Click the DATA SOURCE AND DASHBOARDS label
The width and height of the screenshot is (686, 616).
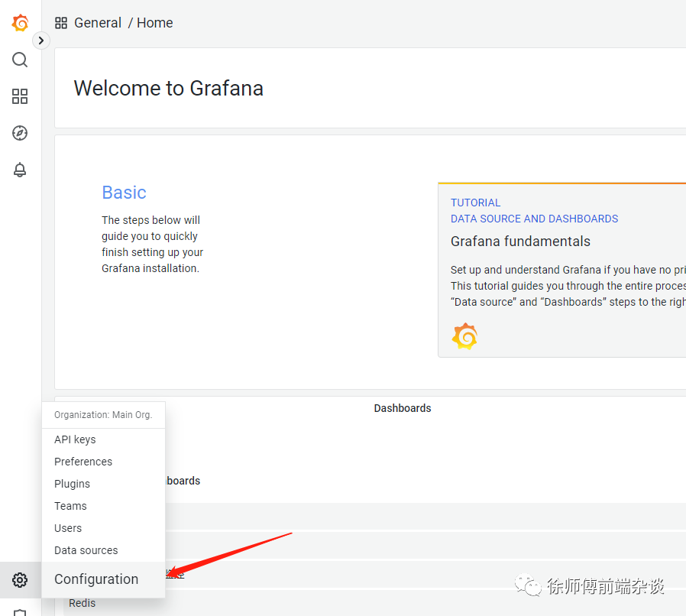click(534, 219)
